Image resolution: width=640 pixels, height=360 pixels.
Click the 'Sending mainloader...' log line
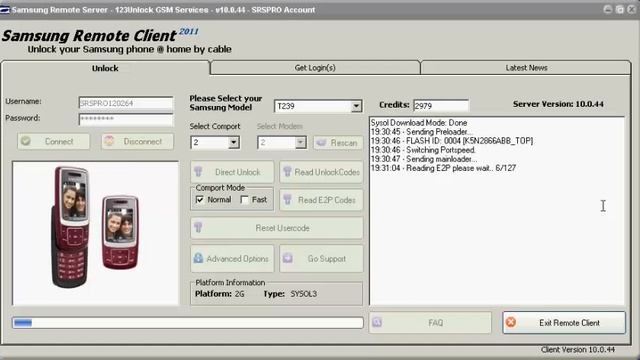[x=424, y=159]
